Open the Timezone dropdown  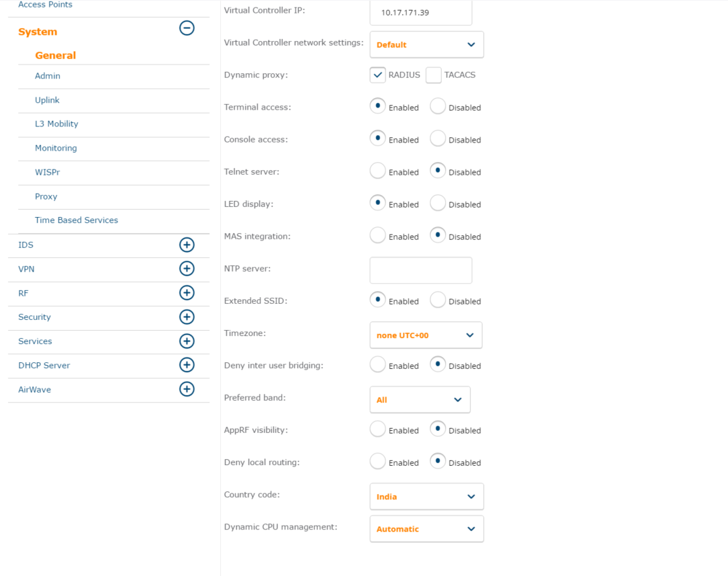click(426, 335)
